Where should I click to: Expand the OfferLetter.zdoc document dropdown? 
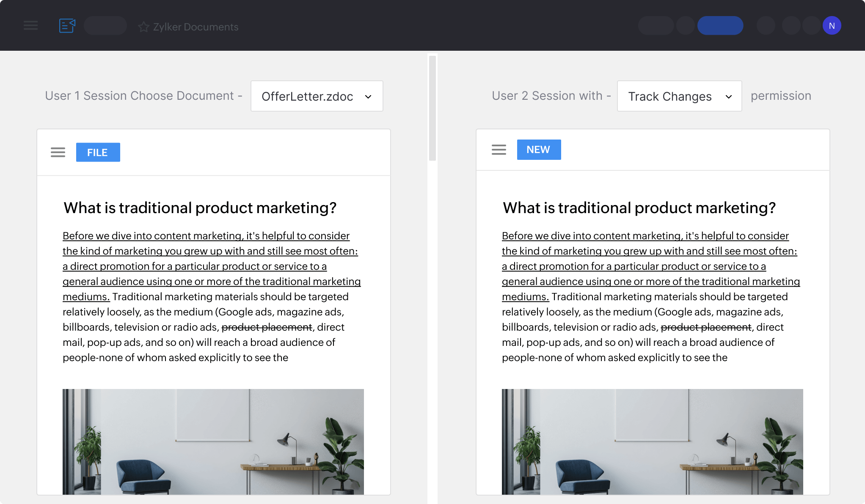click(317, 96)
